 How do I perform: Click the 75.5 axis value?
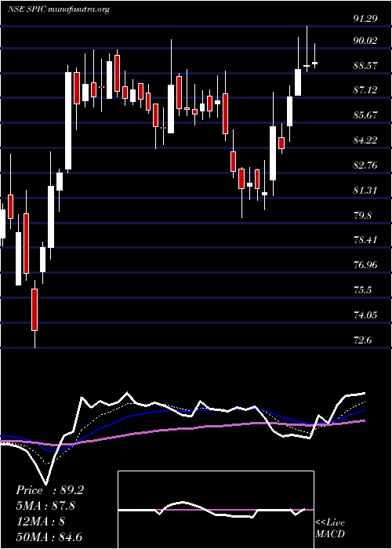(362, 290)
